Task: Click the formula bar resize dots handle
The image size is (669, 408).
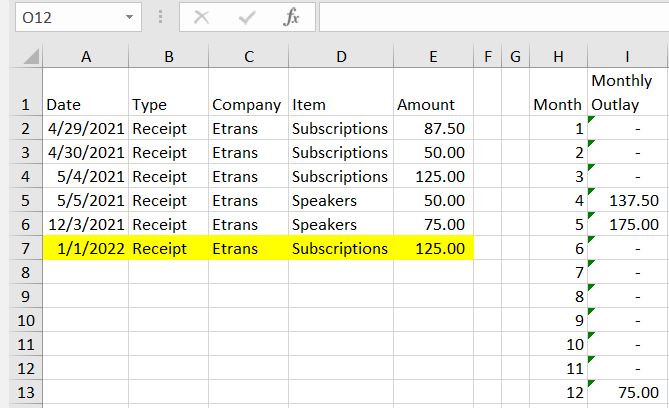Action: tap(160, 18)
